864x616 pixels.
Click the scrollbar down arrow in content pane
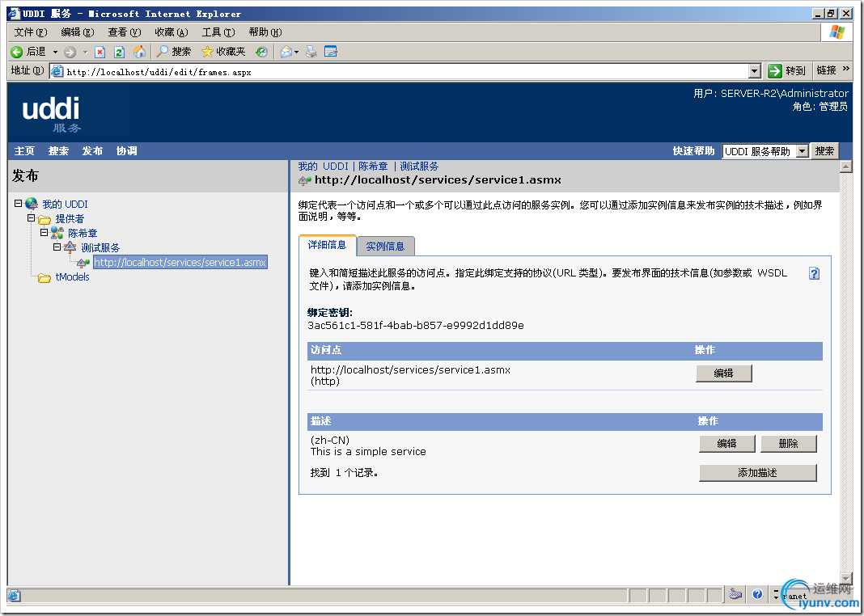point(846,578)
